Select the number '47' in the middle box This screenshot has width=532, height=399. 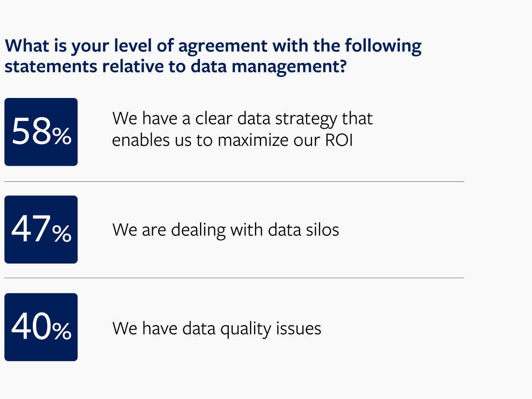(31, 230)
